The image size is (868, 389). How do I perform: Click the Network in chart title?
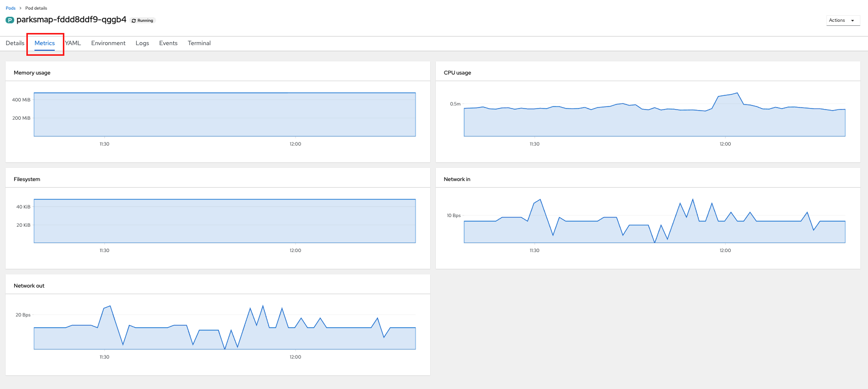457,180
